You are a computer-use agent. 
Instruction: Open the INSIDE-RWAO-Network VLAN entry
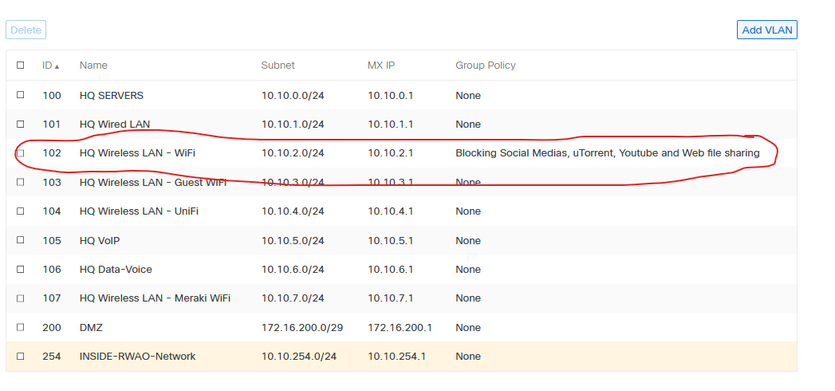coord(137,356)
